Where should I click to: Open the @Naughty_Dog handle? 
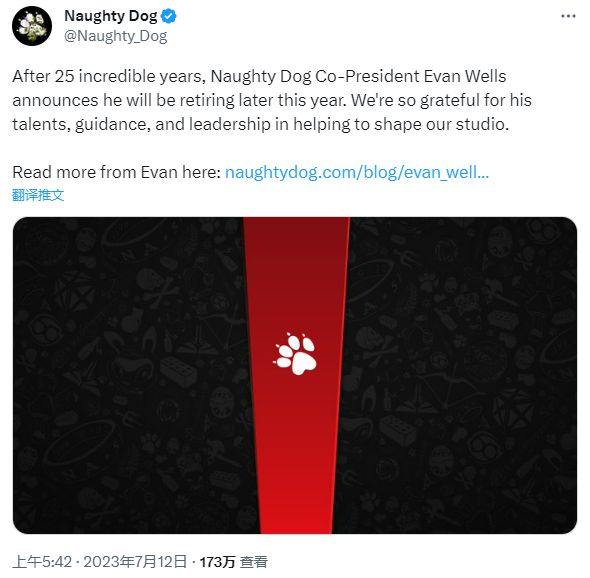pos(116,36)
